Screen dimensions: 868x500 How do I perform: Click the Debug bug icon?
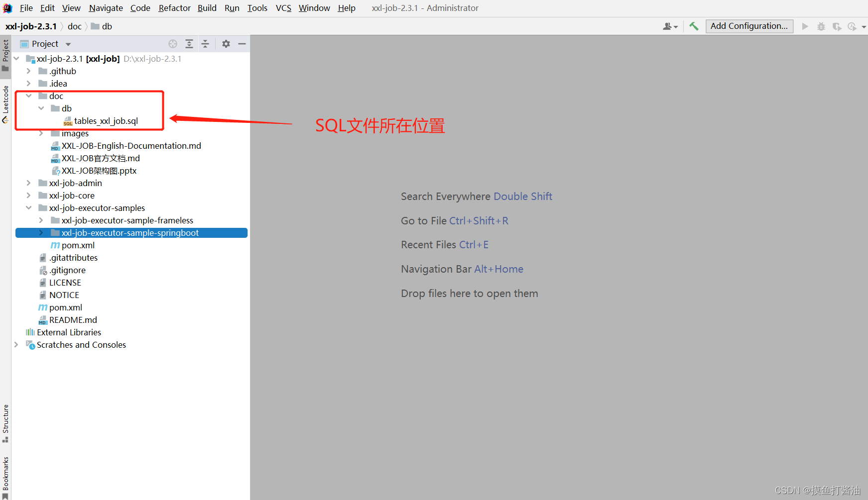pyautogui.click(x=821, y=26)
